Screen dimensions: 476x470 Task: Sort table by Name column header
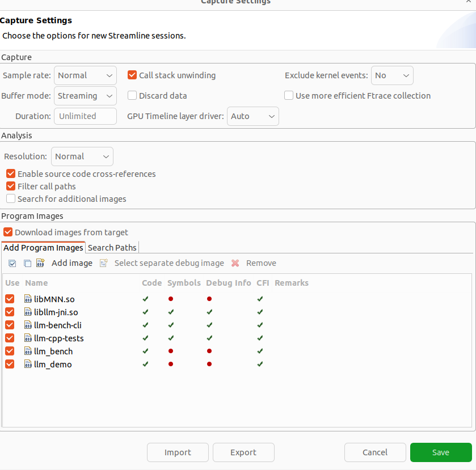[x=36, y=283]
